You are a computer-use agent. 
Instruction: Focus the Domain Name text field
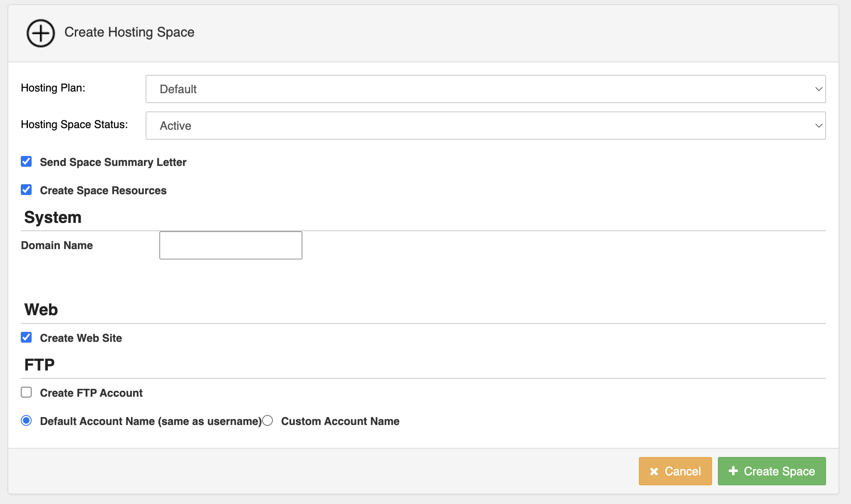230,245
